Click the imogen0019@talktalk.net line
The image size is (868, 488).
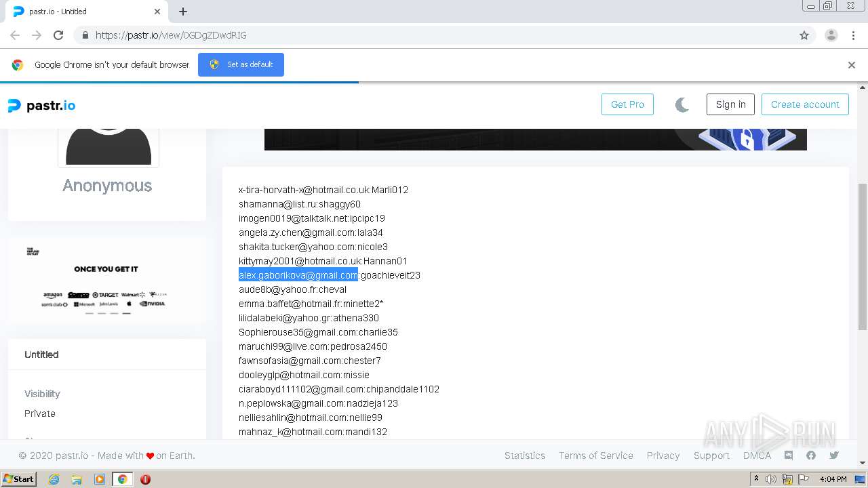click(x=312, y=218)
